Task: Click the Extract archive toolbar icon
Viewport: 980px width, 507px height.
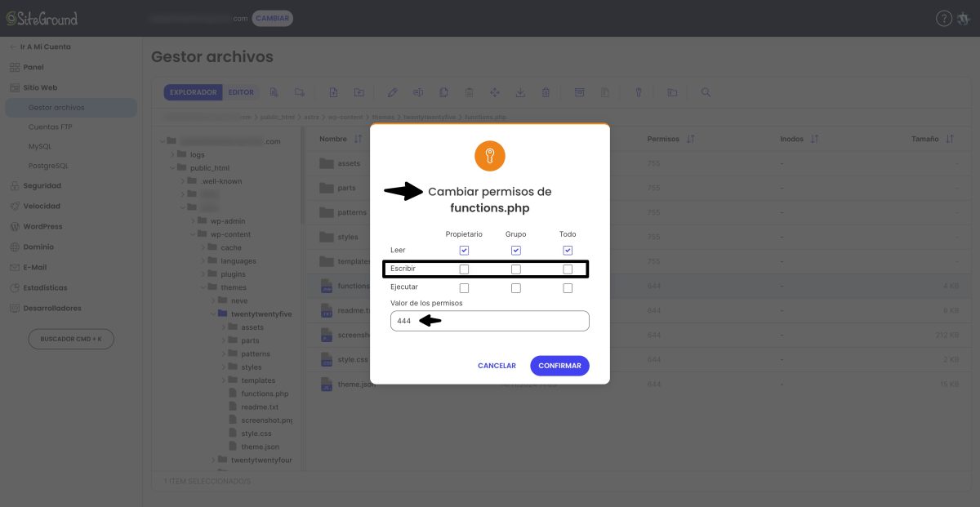Action: pos(605,92)
